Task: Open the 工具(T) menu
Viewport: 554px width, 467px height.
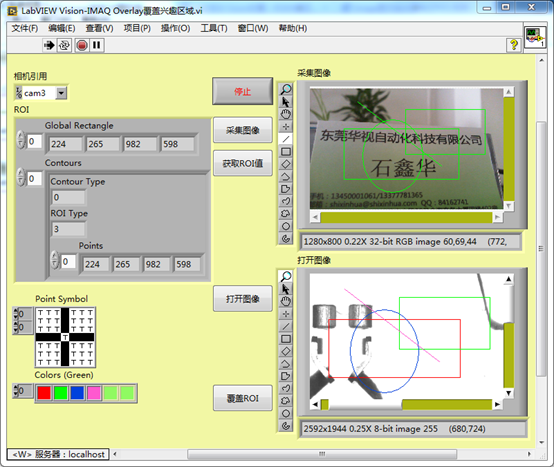Action: (x=214, y=28)
